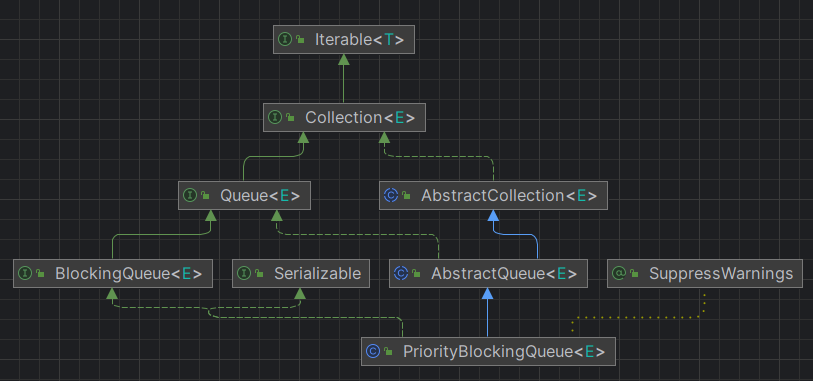The image size is (813, 381).
Task: Select the BlockingQueue<E> node label
Action: [129, 273]
